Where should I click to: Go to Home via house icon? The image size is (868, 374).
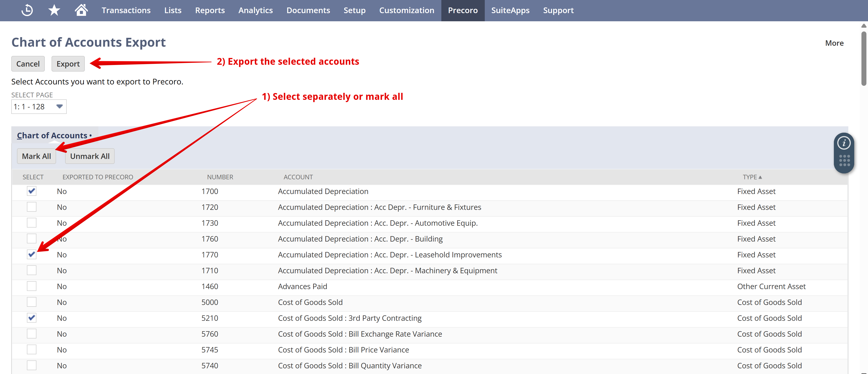click(81, 10)
